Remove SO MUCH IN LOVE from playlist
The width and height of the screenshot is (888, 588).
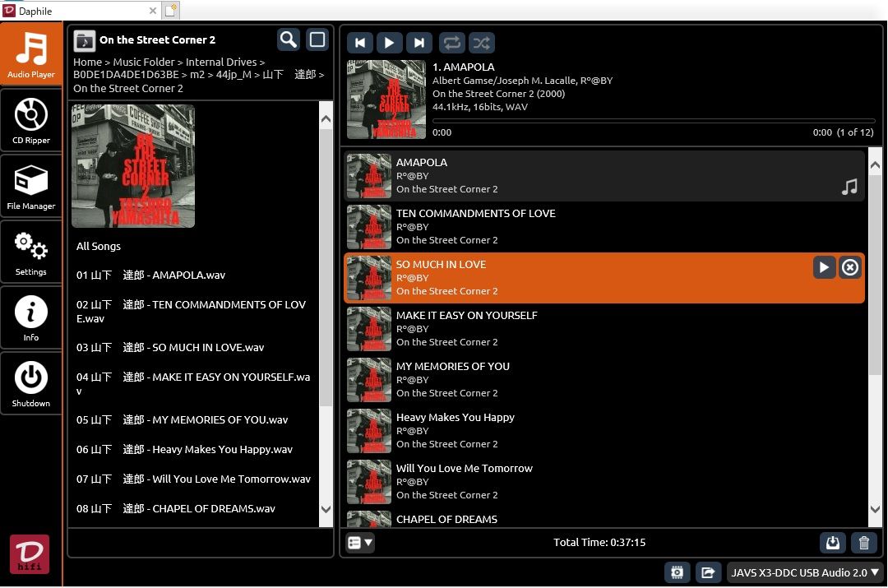coord(850,267)
